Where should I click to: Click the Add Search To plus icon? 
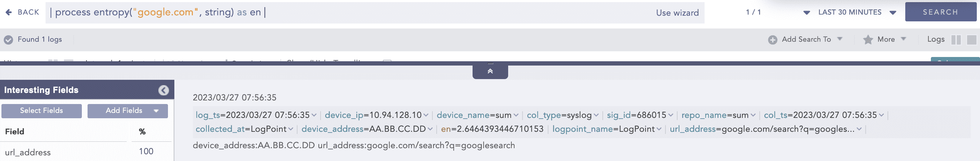point(772,40)
